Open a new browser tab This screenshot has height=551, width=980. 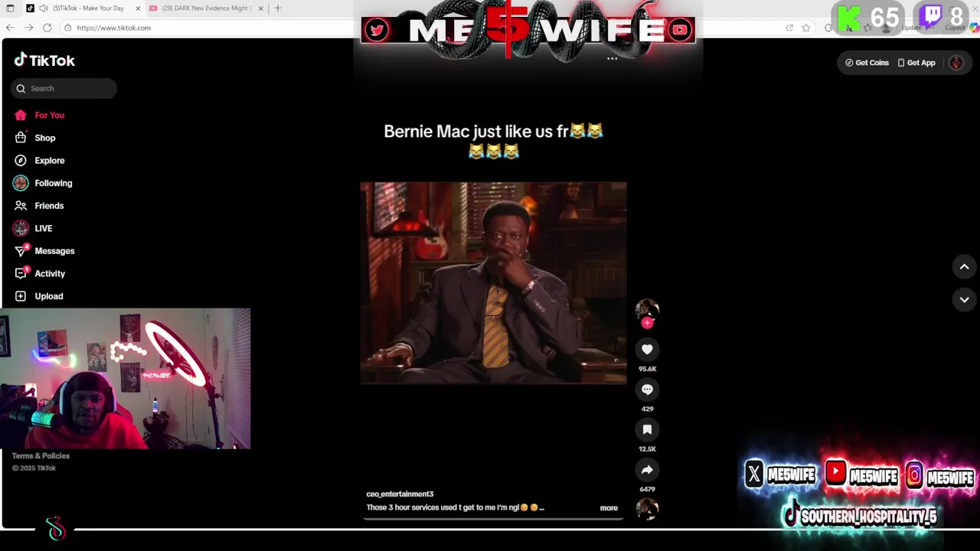coord(277,8)
